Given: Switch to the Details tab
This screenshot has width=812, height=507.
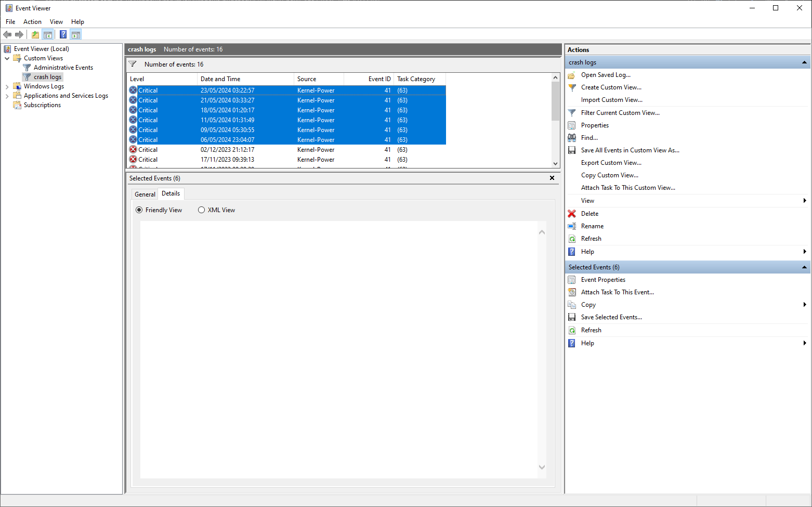Looking at the screenshot, I should coord(171,193).
